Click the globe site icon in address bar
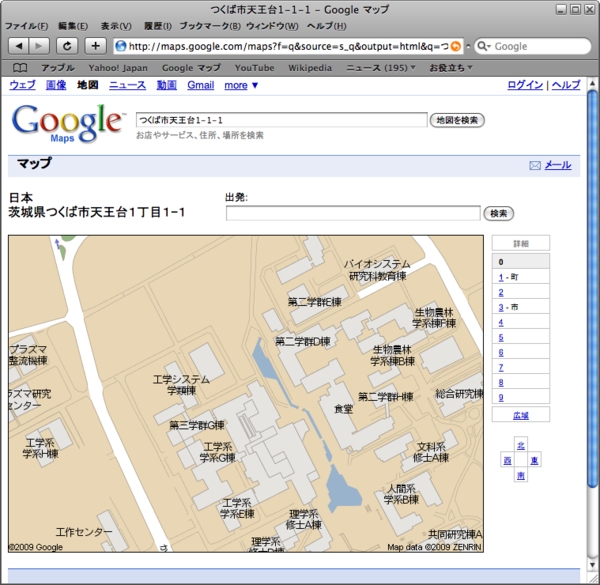This screenshot has height=585, width=600. pyautogui.click(x=121, y=46)
